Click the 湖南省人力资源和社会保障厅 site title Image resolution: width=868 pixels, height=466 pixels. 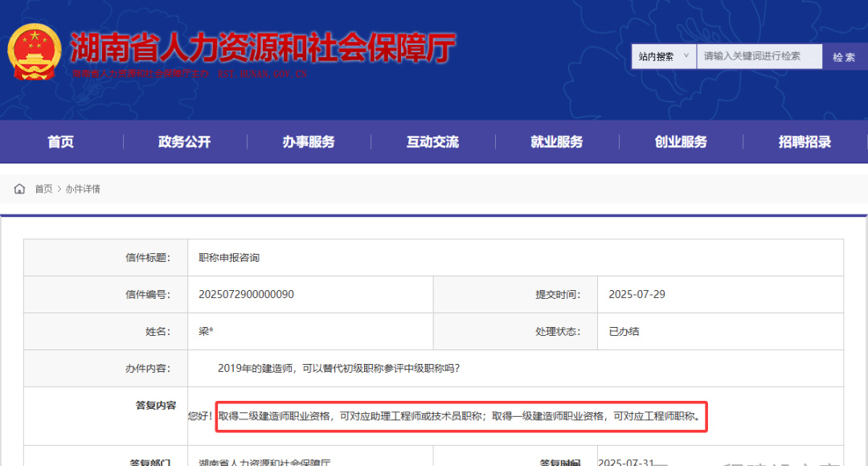(262, 48)
